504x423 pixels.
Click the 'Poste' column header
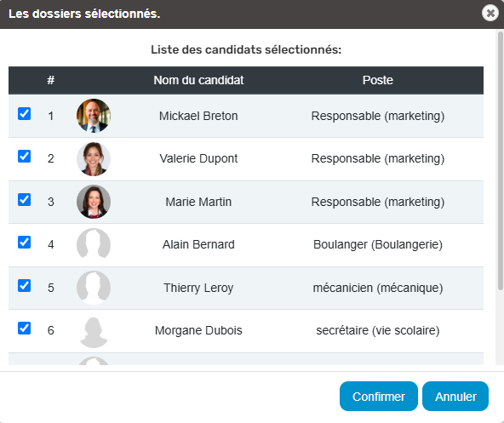pos(378,80)
